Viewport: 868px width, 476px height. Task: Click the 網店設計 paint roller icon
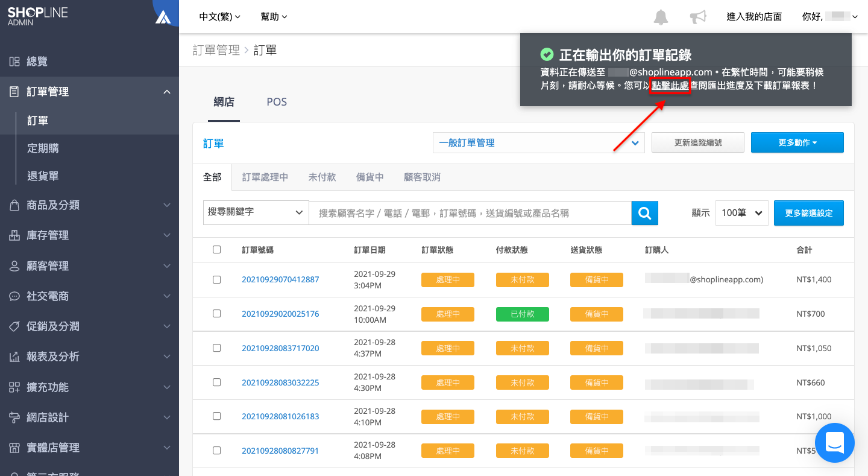(14, 417)
